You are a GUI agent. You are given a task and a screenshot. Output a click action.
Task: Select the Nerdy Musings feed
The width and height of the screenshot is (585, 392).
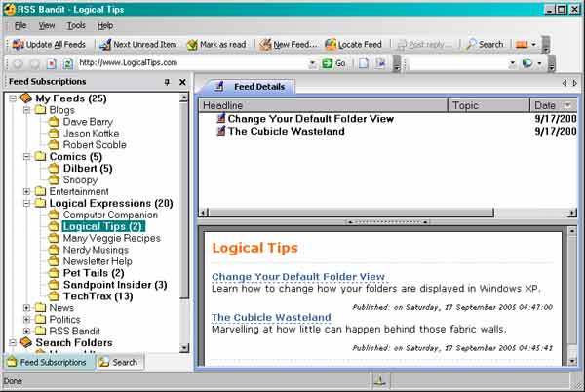(x=96, y=250)
